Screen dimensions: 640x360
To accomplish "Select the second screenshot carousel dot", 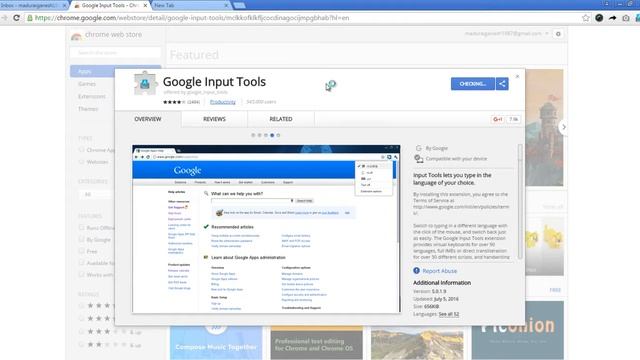I will [x=259, y=135].
